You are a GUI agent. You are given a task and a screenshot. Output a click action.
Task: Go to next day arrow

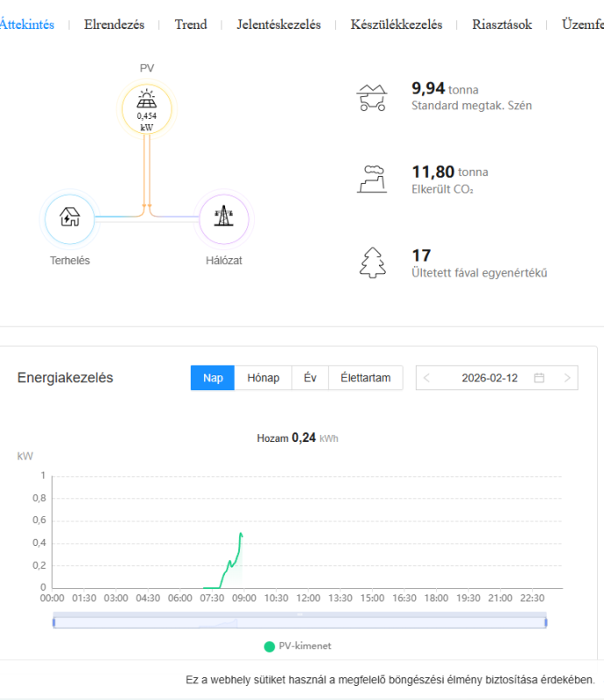[567, 378]
